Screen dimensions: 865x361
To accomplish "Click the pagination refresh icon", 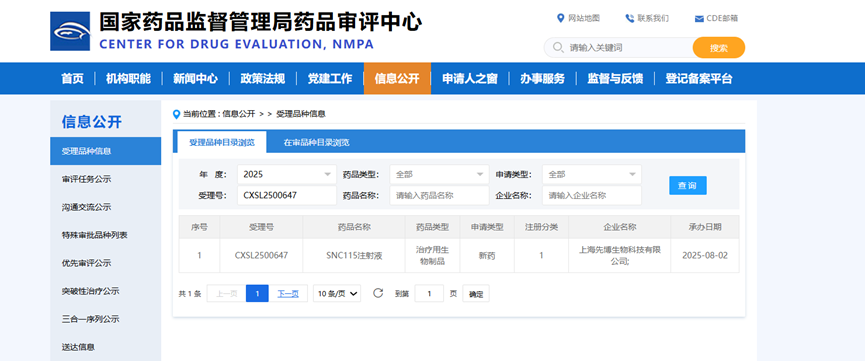I will (x=378, y=293).
